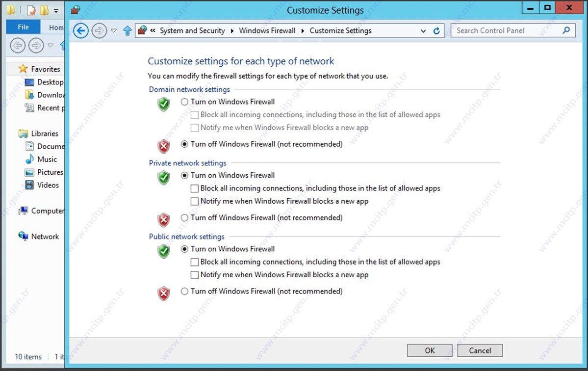Click Explorer quick access new folder icon
The width and height of the screenshot is (588, 371).
coord(45,10)
